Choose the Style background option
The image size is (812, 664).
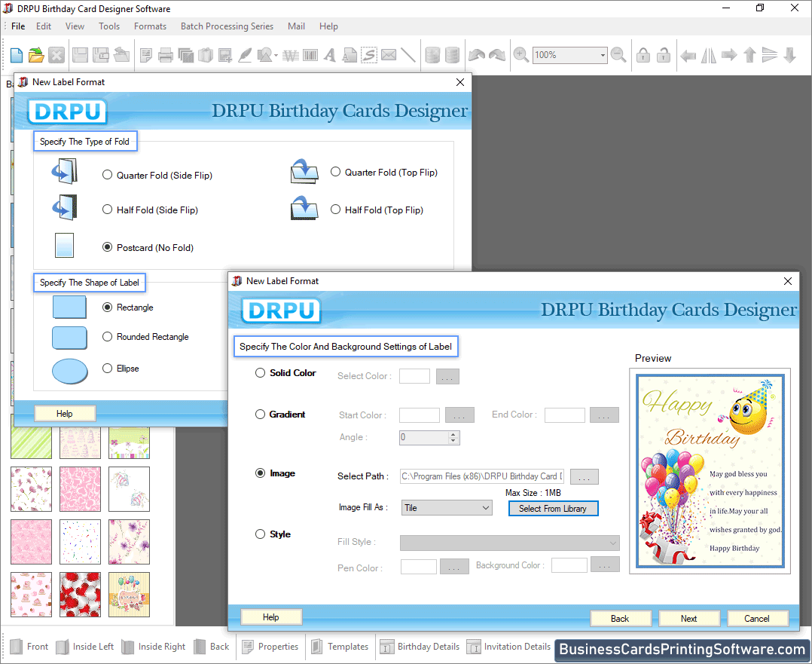click(x=260, y=534)
